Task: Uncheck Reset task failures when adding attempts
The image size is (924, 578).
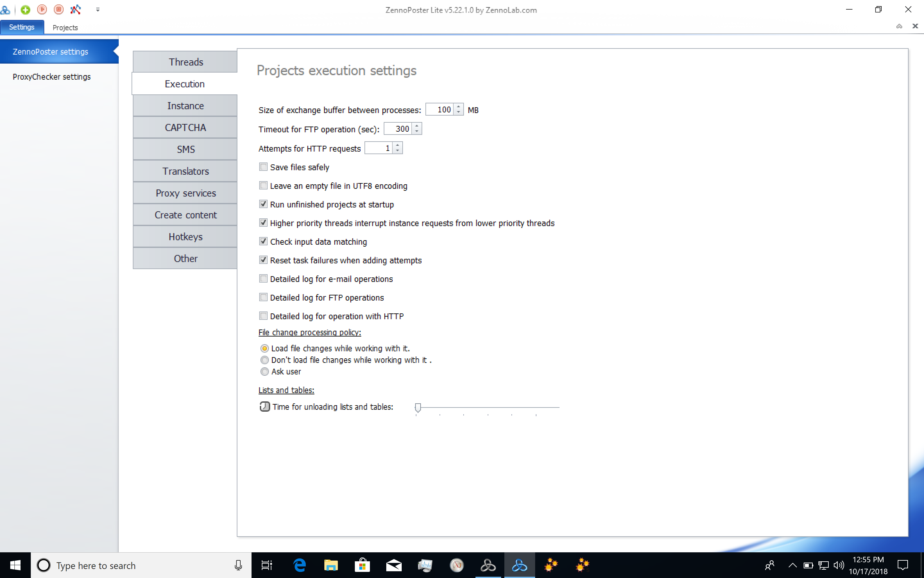Action: [263, 260]
